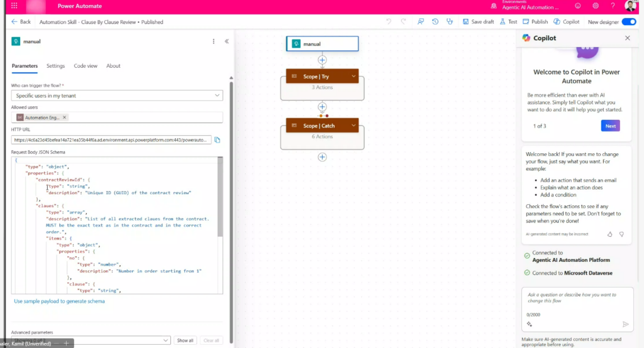
Task: Click Publish in the toolbar
Action: coord(535,22)
